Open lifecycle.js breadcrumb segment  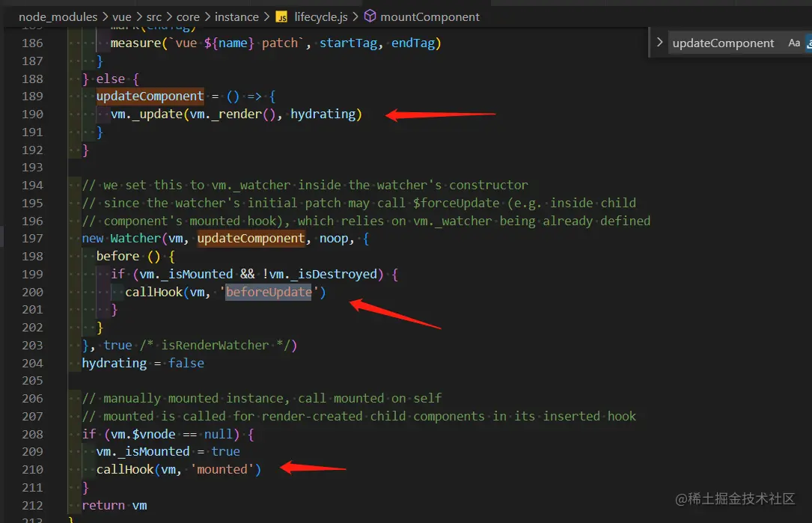[321, 17]
